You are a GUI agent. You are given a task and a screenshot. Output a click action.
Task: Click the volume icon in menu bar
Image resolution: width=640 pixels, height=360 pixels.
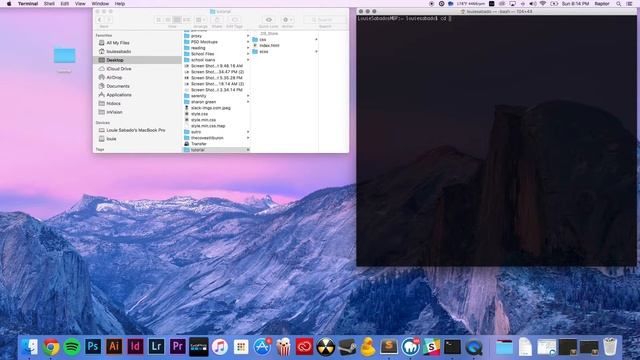[x=533, y=4]
